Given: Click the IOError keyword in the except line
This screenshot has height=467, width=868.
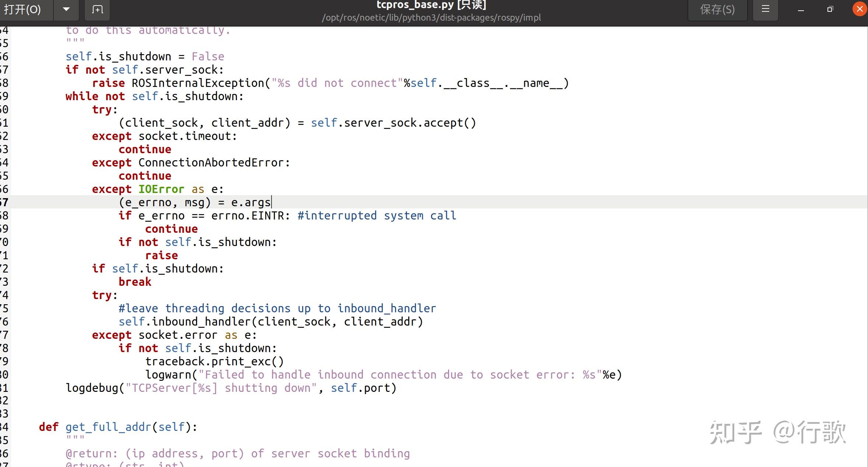Looking at the screenshot, I should tap(161, 189).
